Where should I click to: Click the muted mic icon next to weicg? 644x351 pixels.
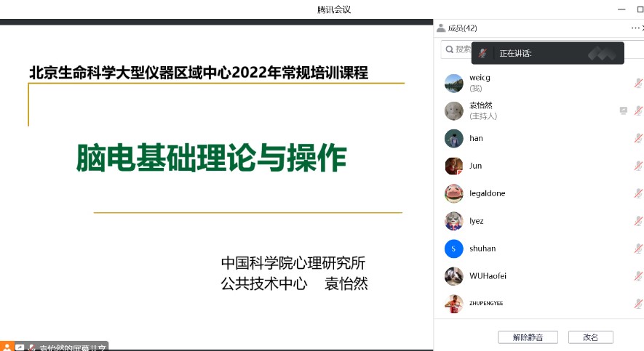pos(637,83)
